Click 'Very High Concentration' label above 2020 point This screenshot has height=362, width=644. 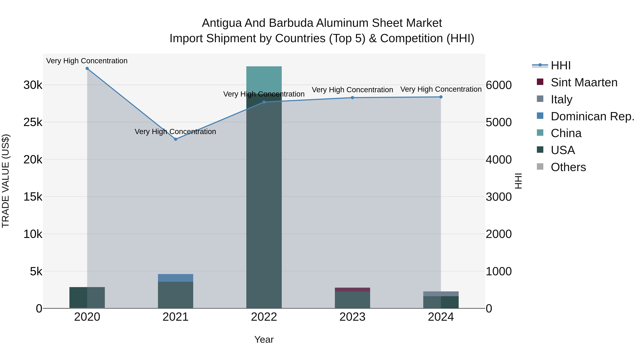coord(87,61)
